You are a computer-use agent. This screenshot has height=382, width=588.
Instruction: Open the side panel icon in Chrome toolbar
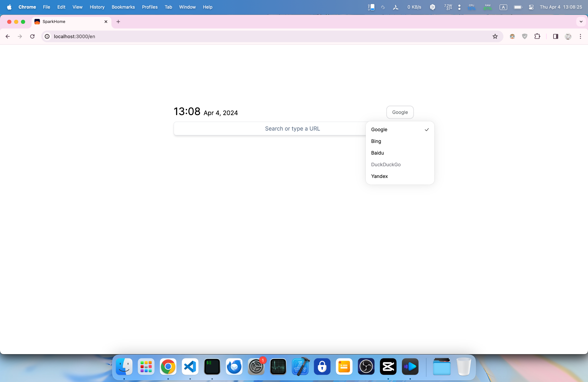click(x=555, y=36)
